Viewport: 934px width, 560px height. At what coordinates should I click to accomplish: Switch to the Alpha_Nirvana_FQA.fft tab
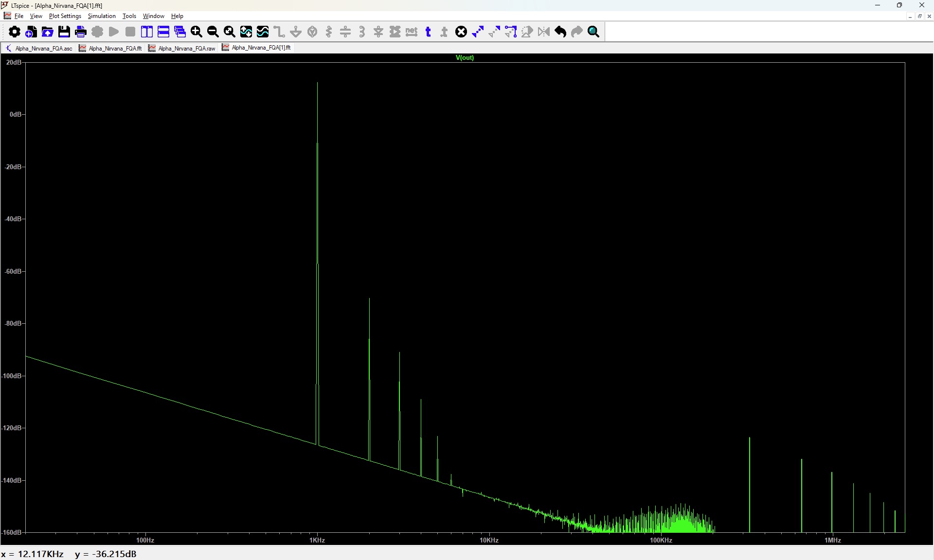(110, 48)
